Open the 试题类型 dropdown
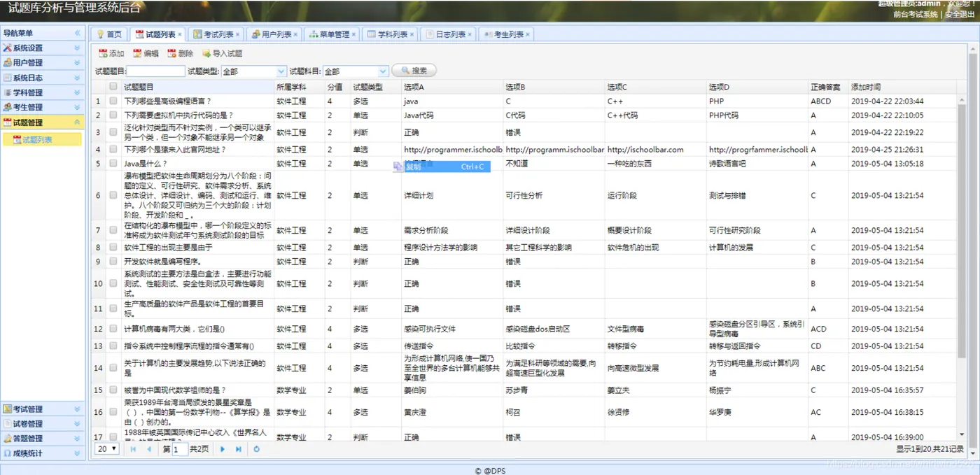 coord(281,71)
